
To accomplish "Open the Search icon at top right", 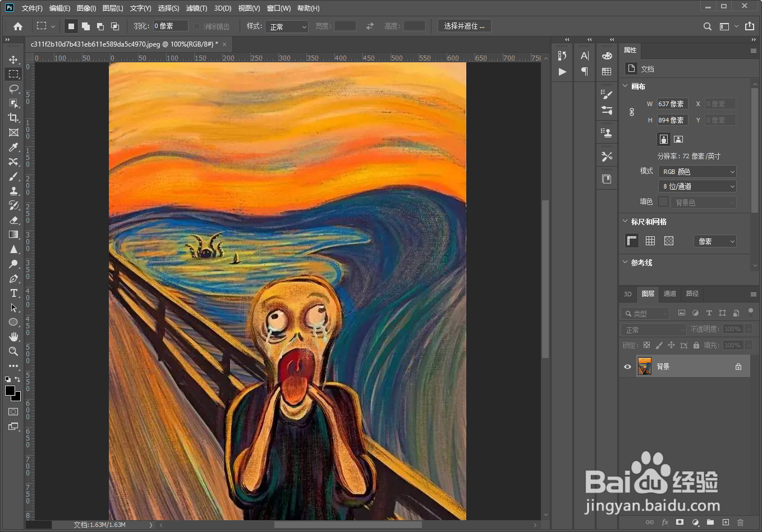I will click(708, 26).
